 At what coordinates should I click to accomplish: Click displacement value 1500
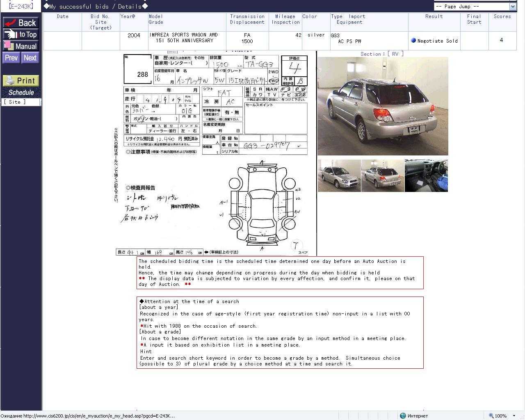pos(247,41)
